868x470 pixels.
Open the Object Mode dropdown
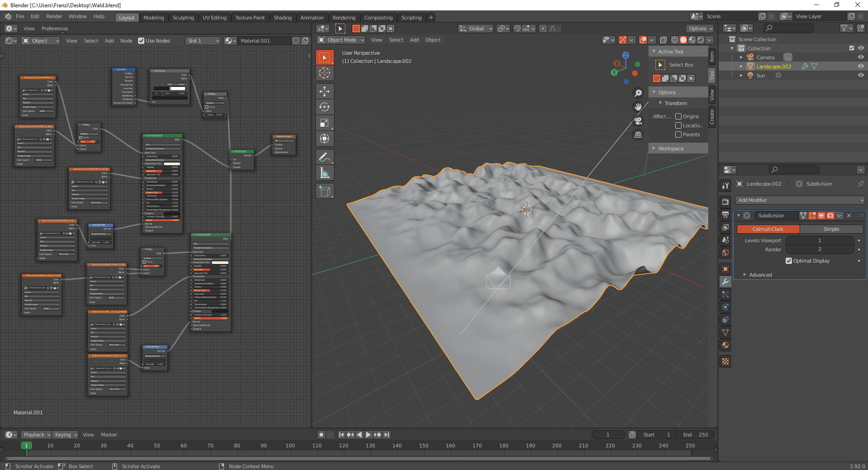[341, 40]
